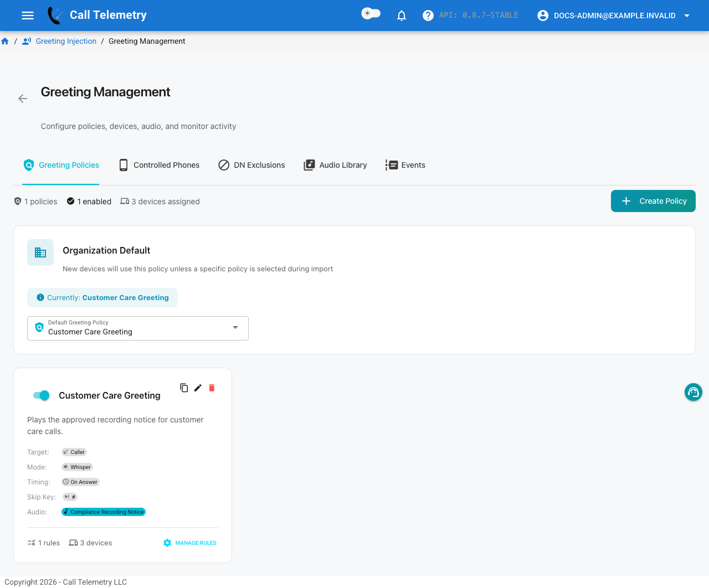This screenshot has height=588, width=709.
Task: Open Manage Rules for Customer Care Greeting
Action: [x=190, y=543]
